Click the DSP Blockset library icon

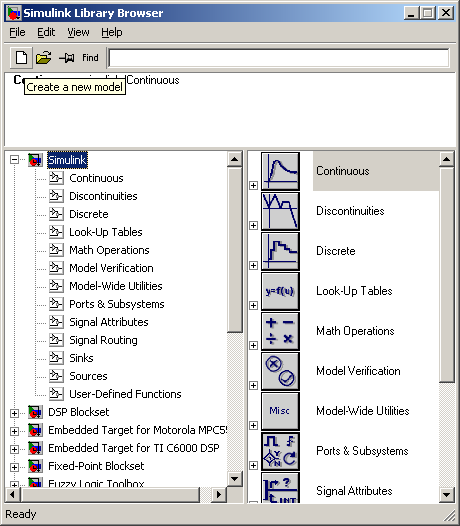point(35,412)
